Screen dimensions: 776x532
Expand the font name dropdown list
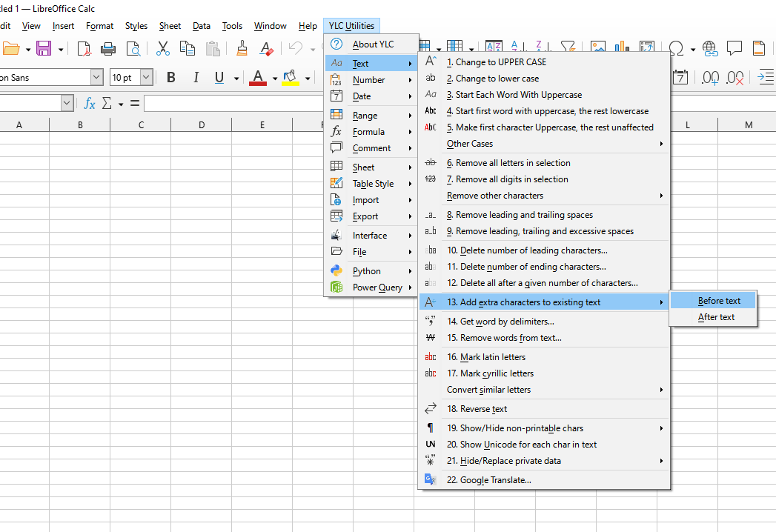pos(96,78)
